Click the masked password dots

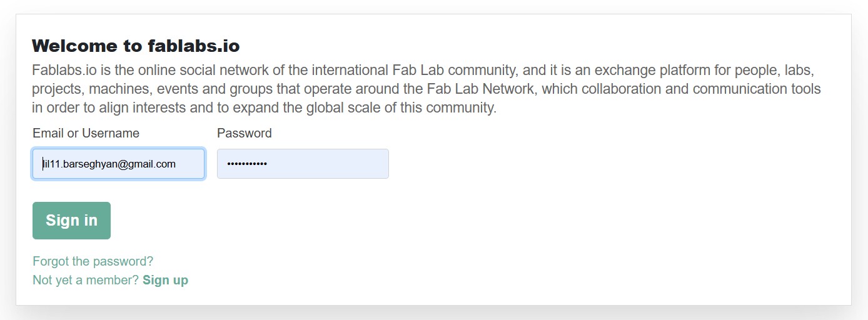coord(247,164)
